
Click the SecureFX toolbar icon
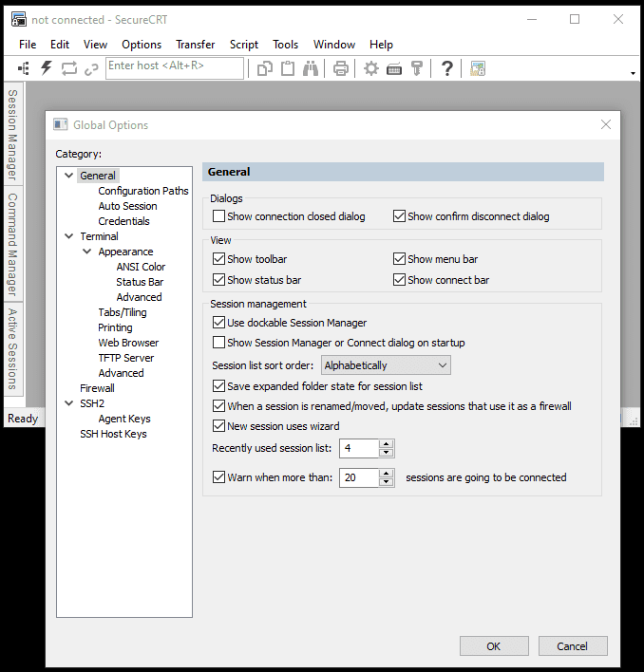click(x=478, y=68)
